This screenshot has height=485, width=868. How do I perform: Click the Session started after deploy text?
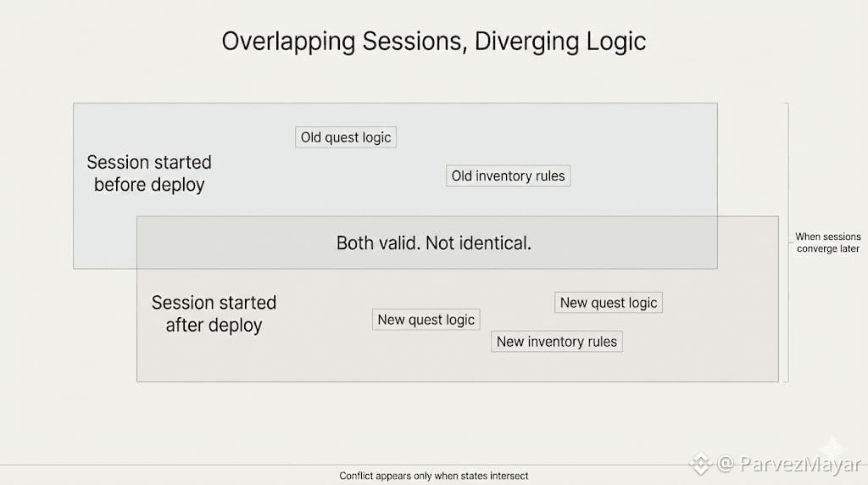coord(214,314)
